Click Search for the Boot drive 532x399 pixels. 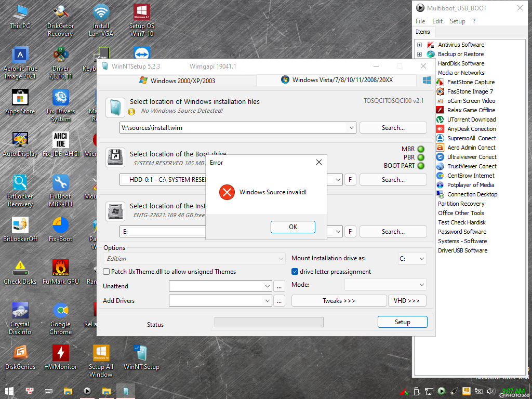393,179
